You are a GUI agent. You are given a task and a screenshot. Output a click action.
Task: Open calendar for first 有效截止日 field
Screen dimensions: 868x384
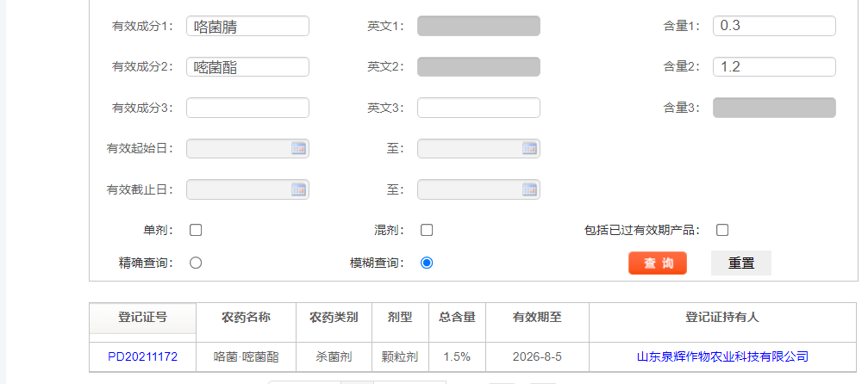[x=298, y=189]
